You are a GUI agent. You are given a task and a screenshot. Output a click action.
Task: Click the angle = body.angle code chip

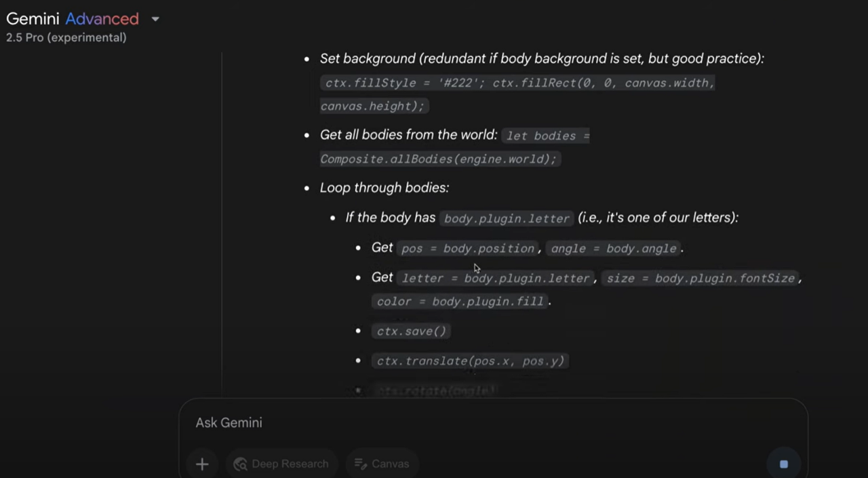pyautogui.click(x=614, y=248)
